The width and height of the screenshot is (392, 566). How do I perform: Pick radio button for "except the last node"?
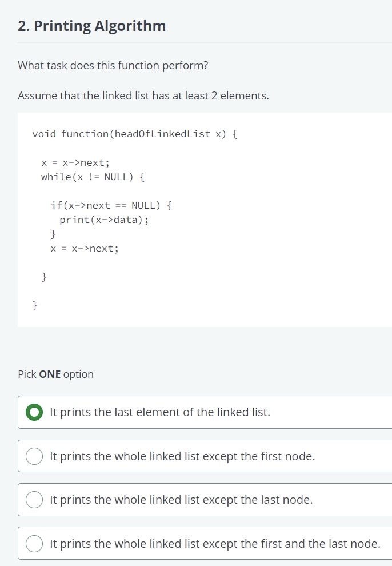tap(35, 500)
